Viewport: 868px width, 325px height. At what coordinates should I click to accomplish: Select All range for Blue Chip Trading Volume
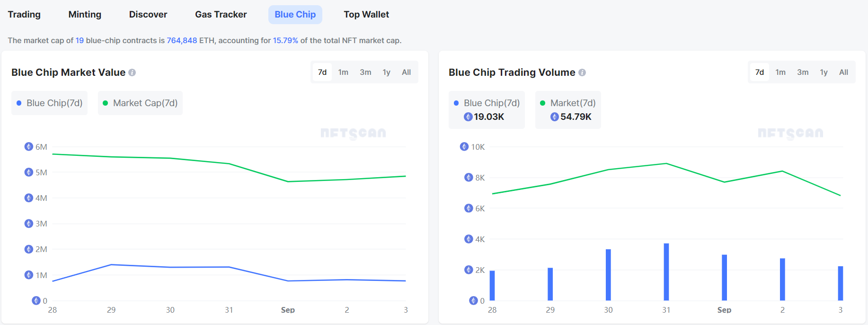[x=843, y=72]
